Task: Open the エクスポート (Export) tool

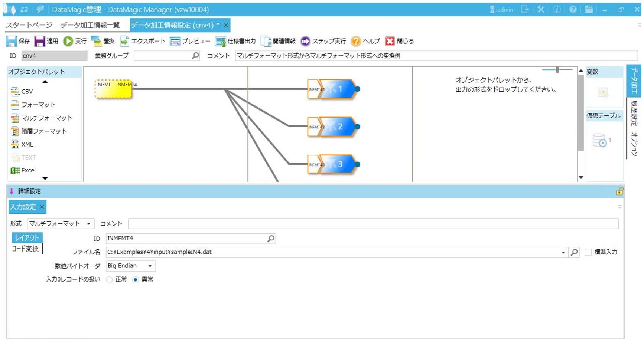Action: (125, 41)
